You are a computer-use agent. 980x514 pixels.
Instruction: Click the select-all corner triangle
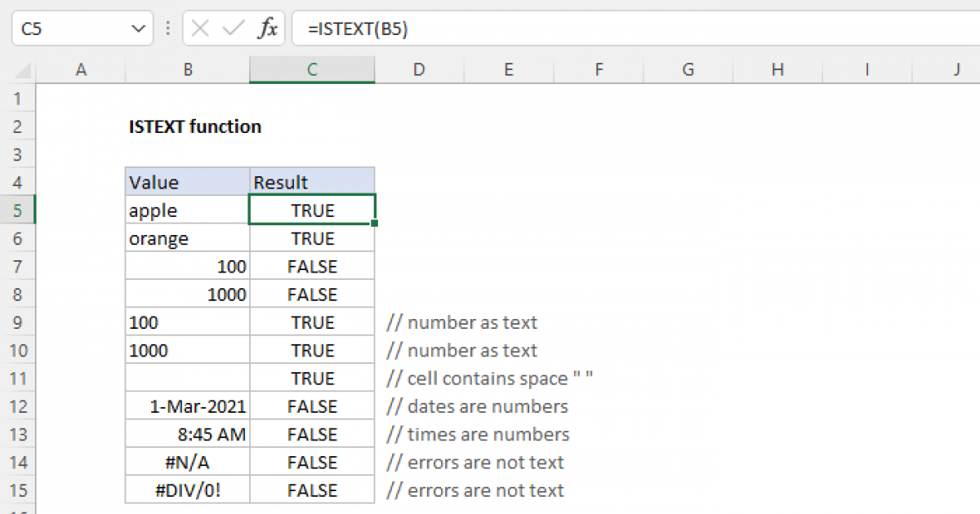click(19, 70)
